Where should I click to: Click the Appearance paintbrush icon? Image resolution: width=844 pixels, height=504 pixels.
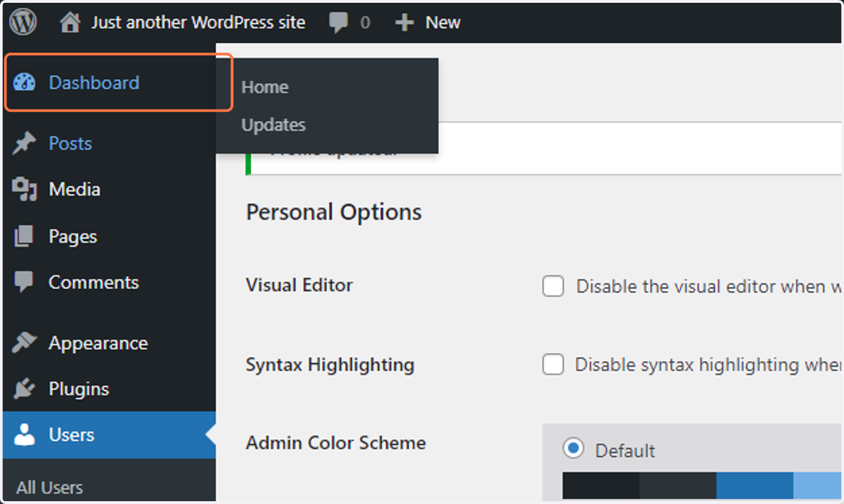click(x=25, y=343)
